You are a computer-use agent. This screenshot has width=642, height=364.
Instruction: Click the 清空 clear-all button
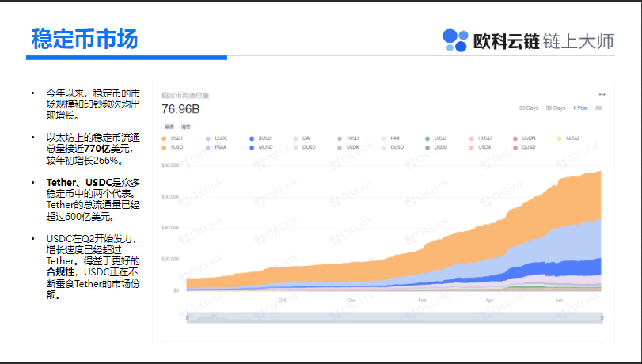tap(185, 127)
